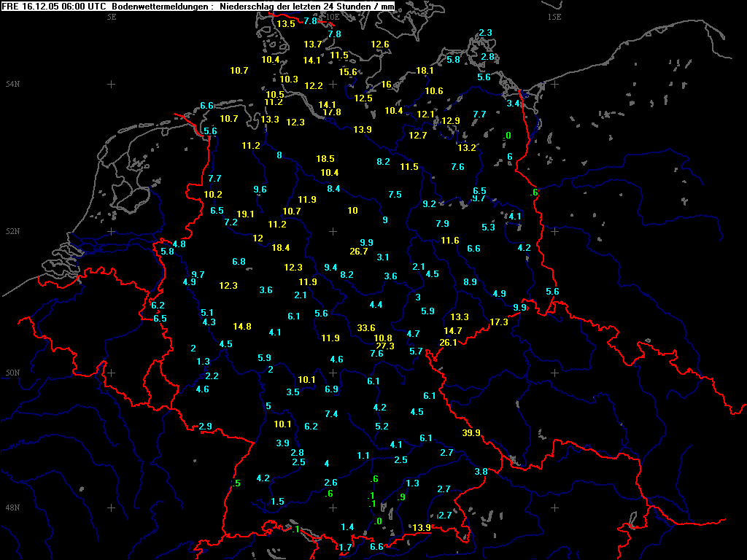
Task: Click the 11.6 station value
Action: coord(449,241)
